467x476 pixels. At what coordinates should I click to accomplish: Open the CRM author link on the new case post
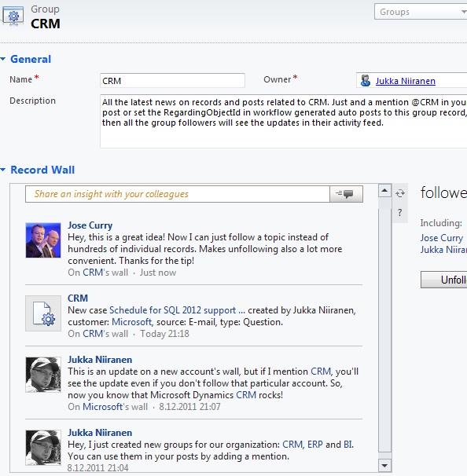(x=78, y=298)
